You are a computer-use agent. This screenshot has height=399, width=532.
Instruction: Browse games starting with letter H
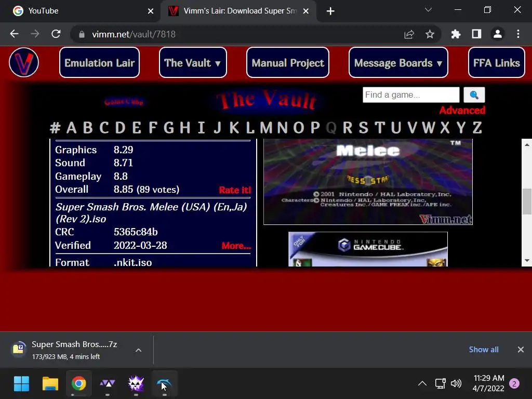185,128
